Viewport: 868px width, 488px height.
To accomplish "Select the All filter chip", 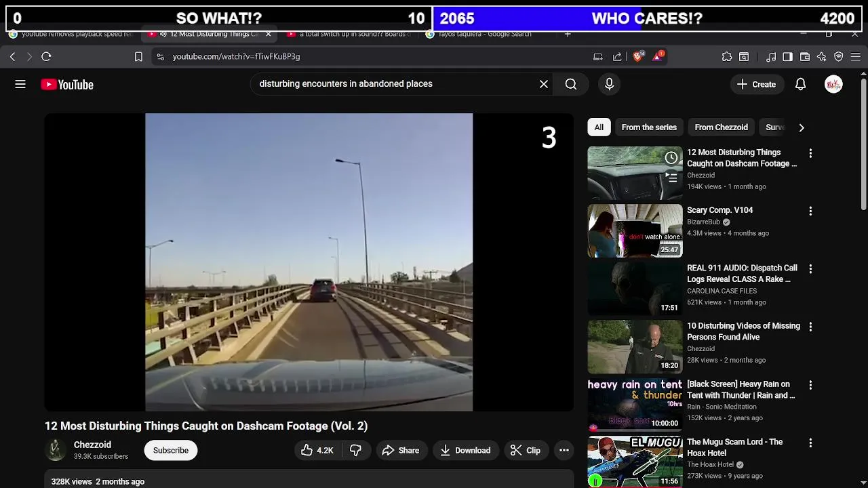I will click(x=599, y=127).
